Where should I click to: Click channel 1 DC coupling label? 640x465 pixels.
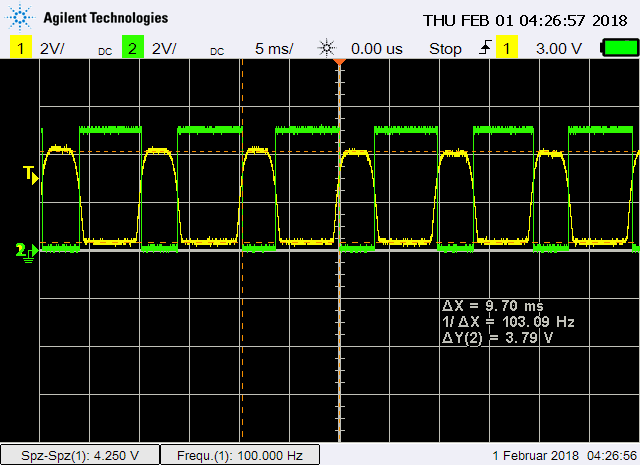[105, 52]
